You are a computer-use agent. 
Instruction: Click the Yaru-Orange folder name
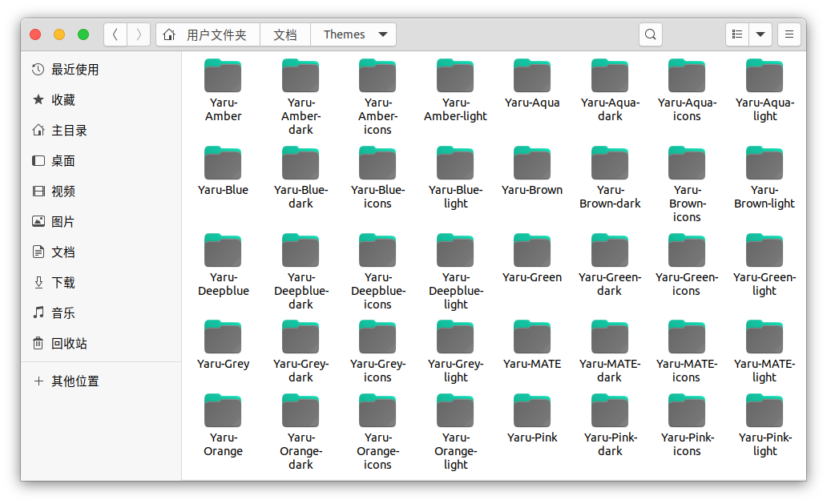pyautogui.click(x=223, y=445)
